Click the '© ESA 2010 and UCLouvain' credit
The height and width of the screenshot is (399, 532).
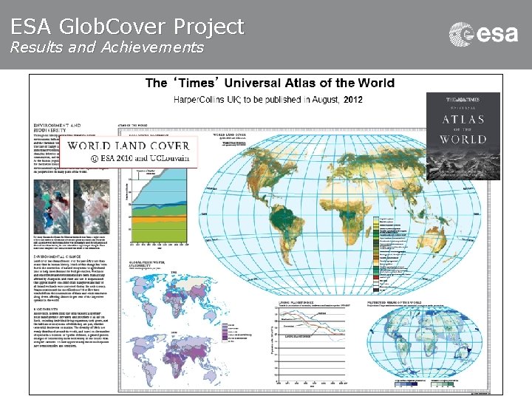click(140, 158)
